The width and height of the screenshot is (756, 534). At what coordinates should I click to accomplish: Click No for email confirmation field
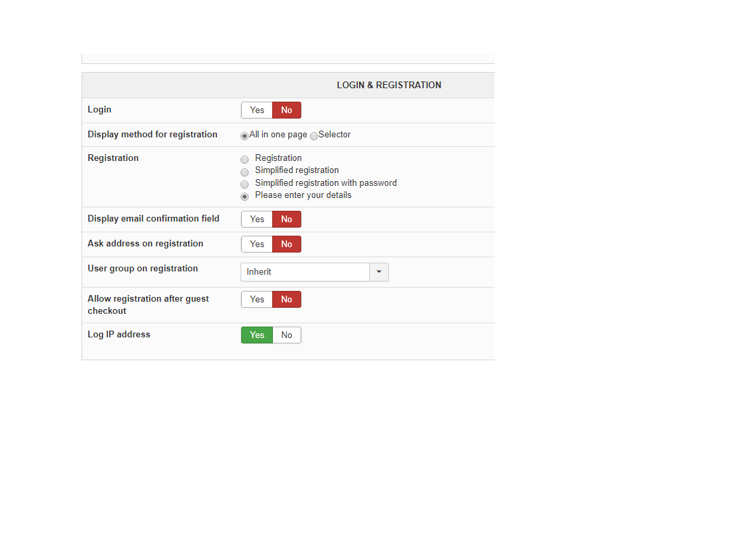(x=286, y=220)
